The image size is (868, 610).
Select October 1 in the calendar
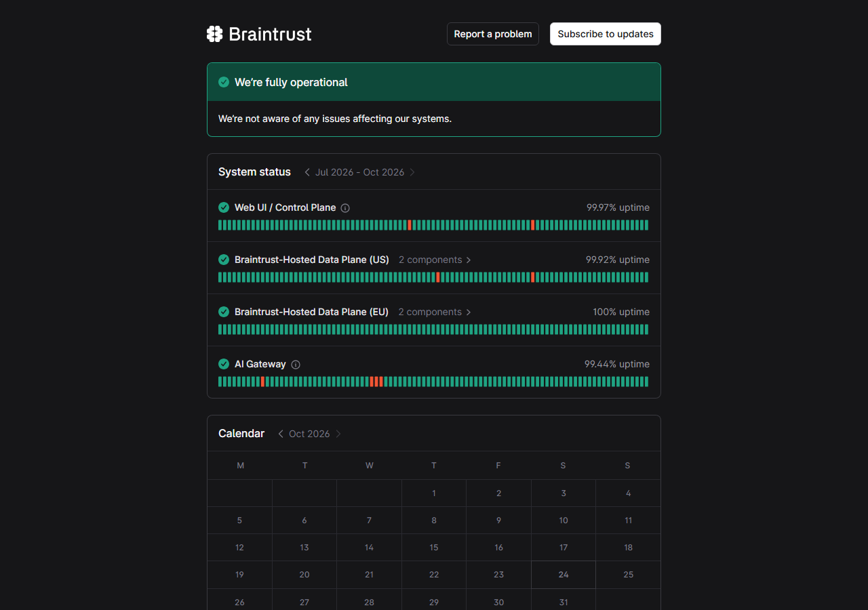pyautogui.click(x=434, y=493)
